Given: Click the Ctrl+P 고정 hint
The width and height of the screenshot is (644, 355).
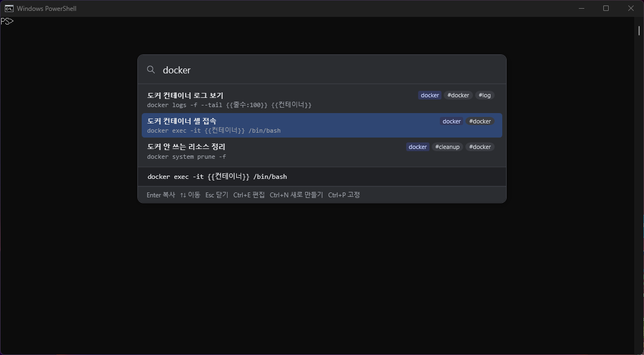Looking at the screenshot, I should click(344, 195).
